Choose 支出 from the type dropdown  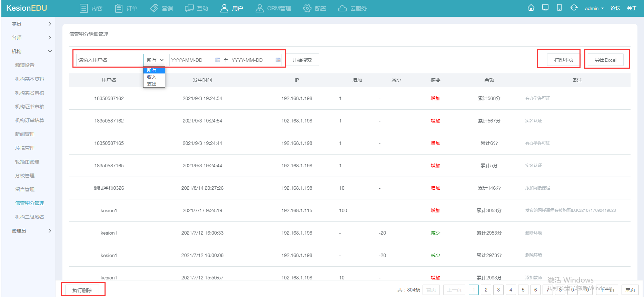coord(152,84)
